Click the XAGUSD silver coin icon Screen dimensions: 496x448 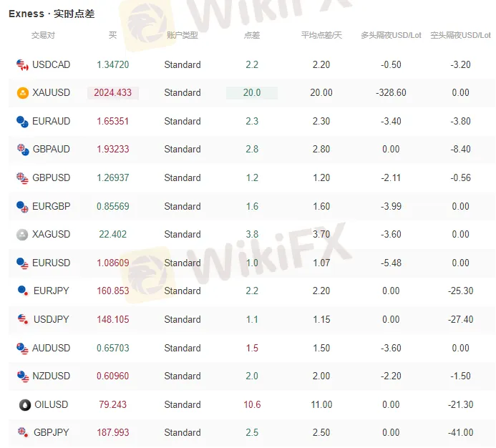click(x=22, y=235)
